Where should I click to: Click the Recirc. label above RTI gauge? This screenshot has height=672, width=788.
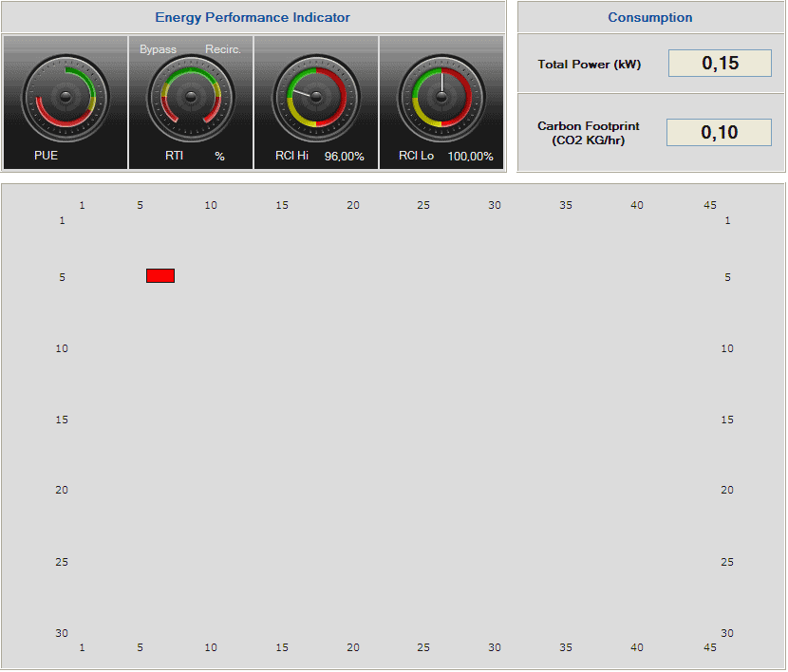click(223, 49)
